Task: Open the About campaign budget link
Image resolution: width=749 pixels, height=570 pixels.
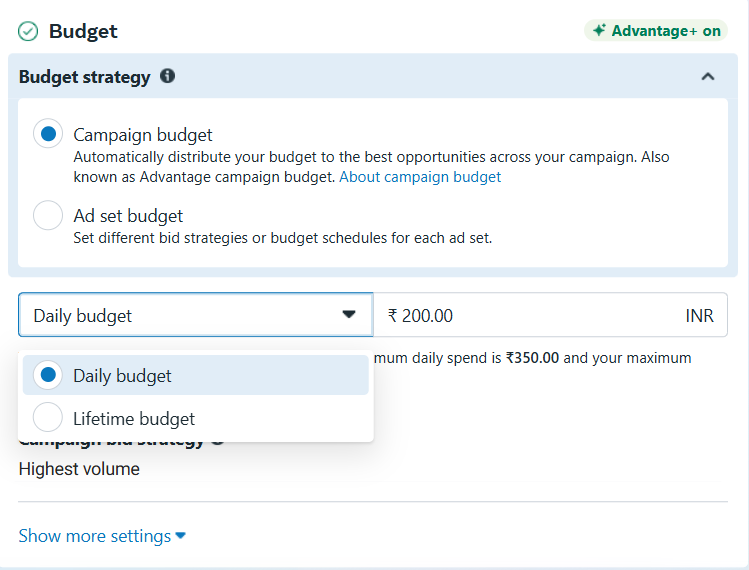Action: [420, 177]
